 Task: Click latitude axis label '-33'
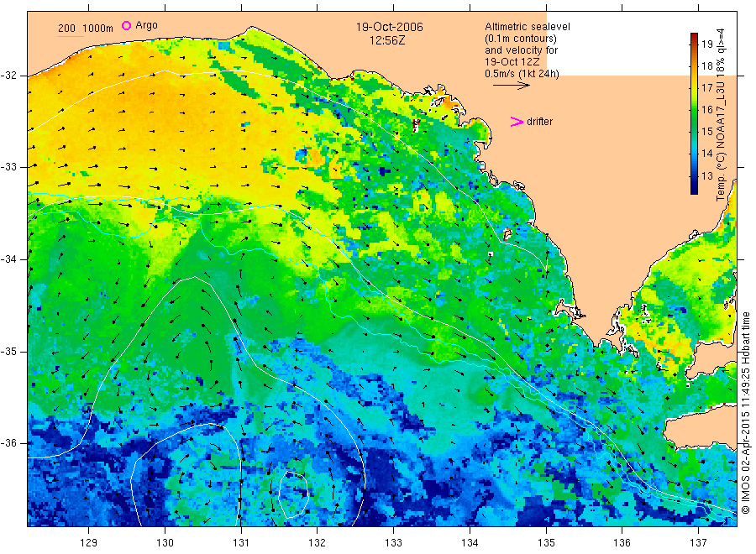(8, 167)
